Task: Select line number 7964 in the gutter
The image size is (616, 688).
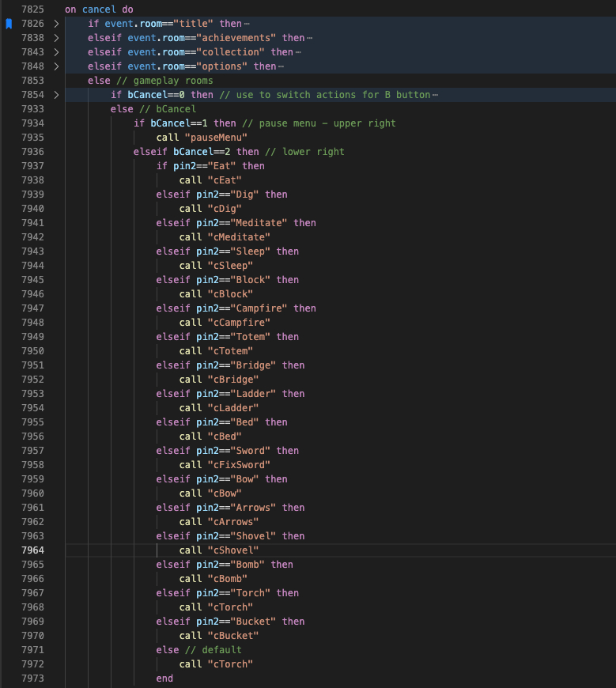Action: point(32,550)
